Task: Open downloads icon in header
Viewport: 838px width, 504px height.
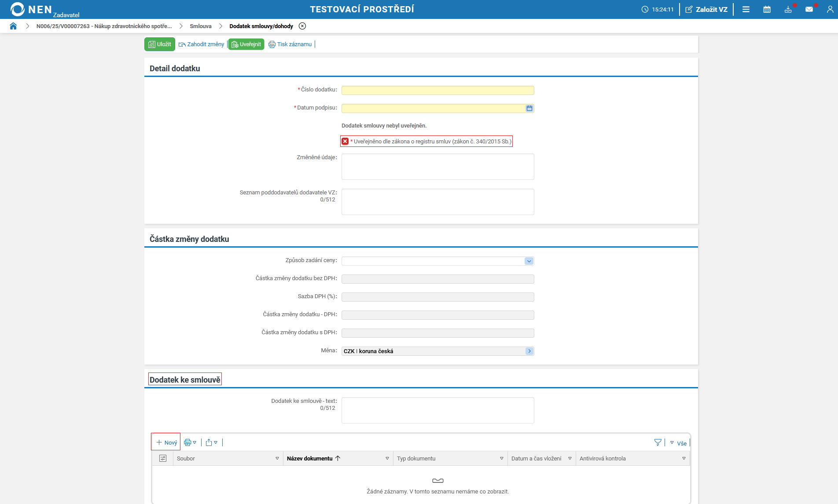Action: 788,9
